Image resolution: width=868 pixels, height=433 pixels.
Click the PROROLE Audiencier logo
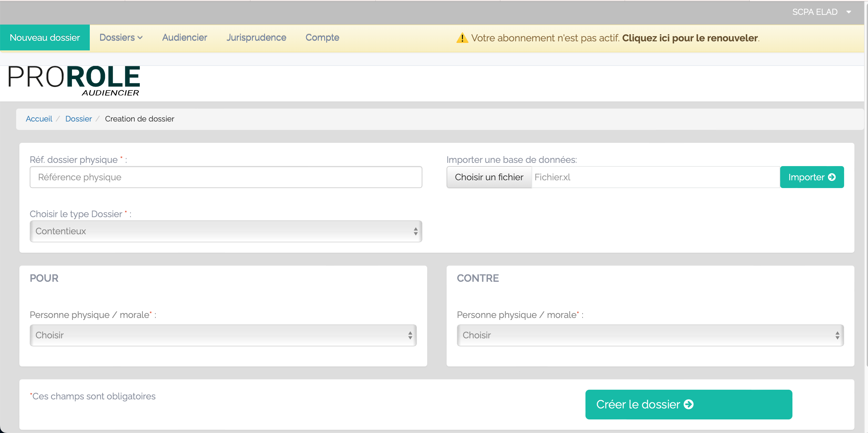click(x=74, y=81)
